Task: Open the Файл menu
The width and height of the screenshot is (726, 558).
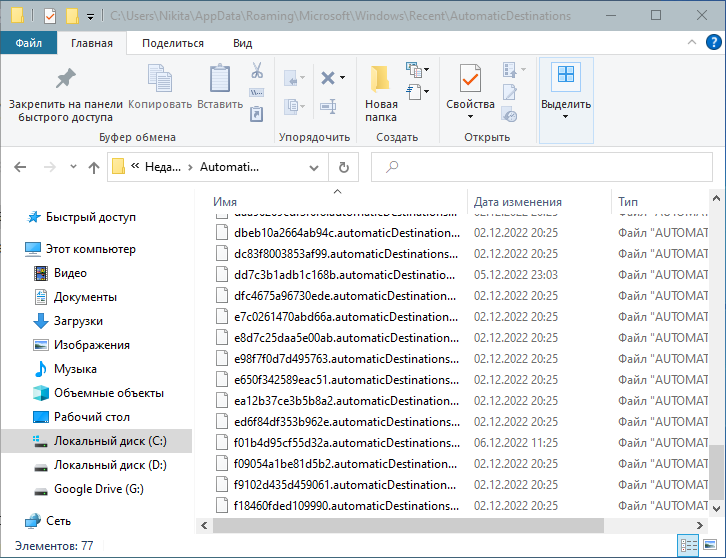Action: pyautogui.click(x=29, y=43)
